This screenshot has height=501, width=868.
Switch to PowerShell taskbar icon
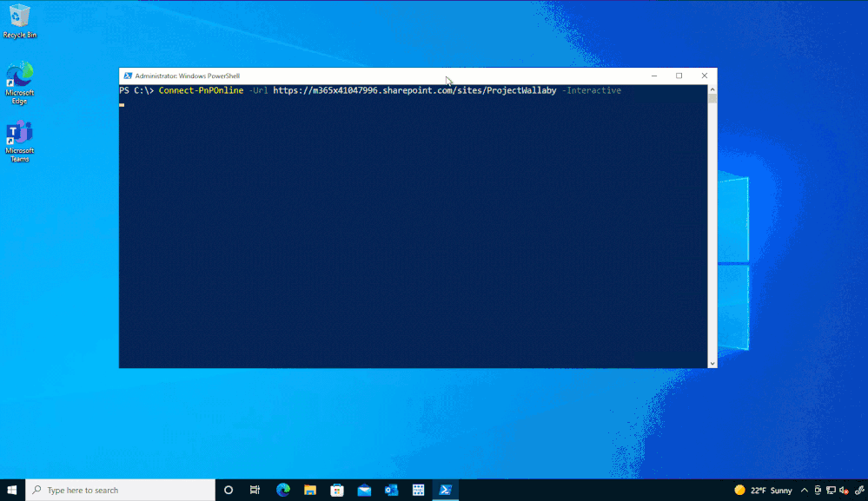tap(446, 490)
